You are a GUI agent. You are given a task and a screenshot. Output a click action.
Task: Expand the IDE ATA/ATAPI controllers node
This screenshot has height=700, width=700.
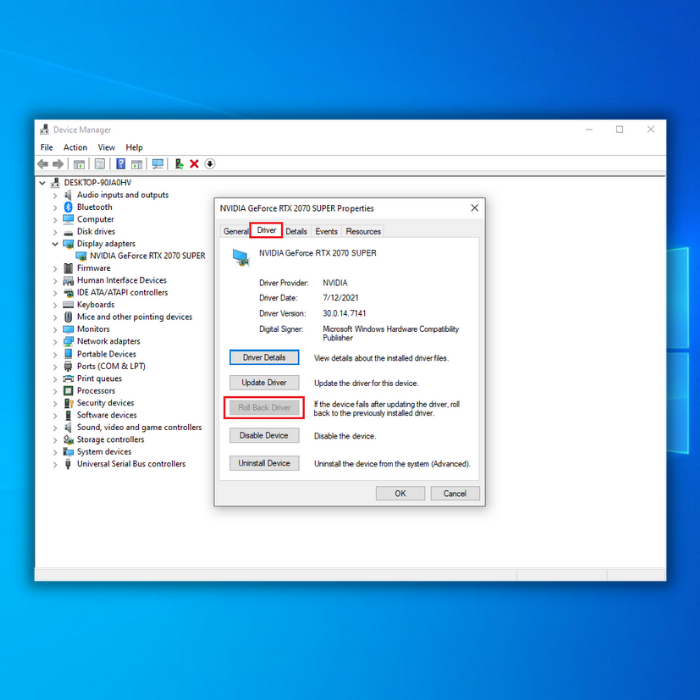[55, 293]
